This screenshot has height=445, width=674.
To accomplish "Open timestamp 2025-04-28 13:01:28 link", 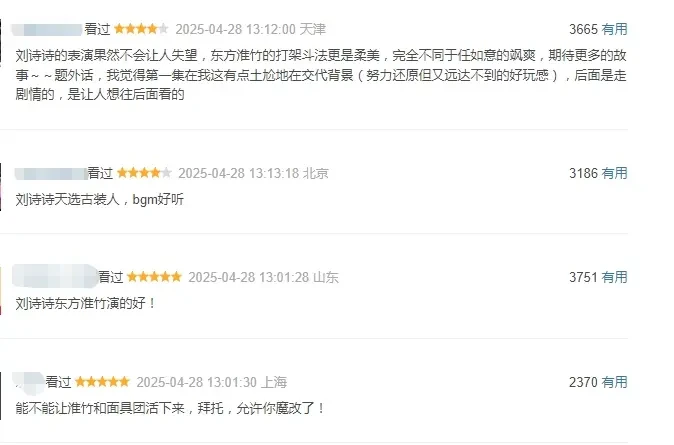I will pos(248,277).
